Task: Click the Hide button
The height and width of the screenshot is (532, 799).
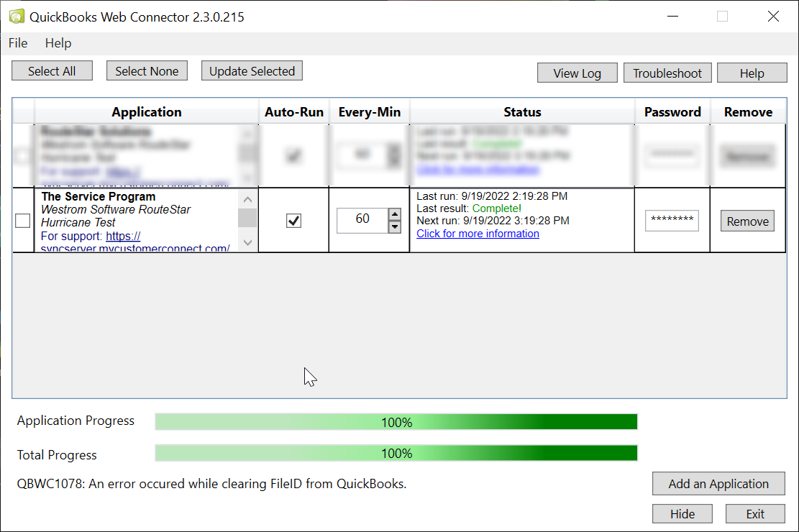Action: [x=682, y=513]
